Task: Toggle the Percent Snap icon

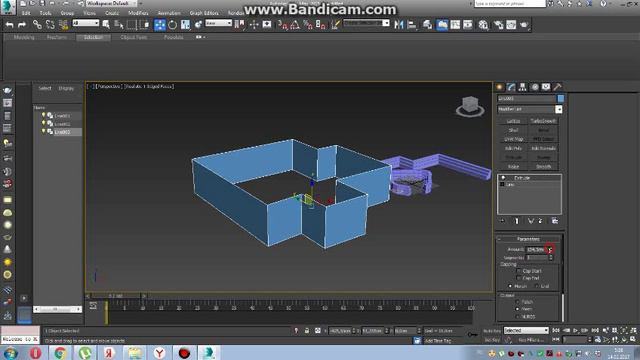Action: point(308,25)
